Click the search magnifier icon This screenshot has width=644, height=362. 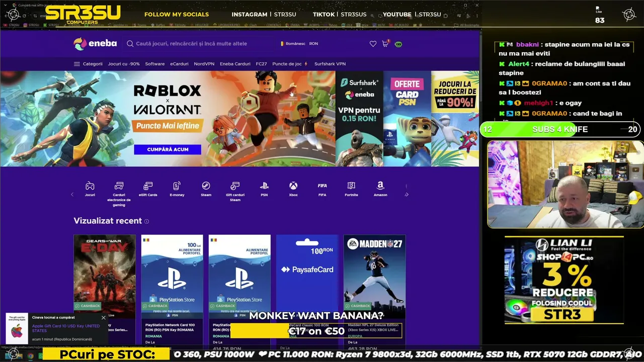point(130,44)
